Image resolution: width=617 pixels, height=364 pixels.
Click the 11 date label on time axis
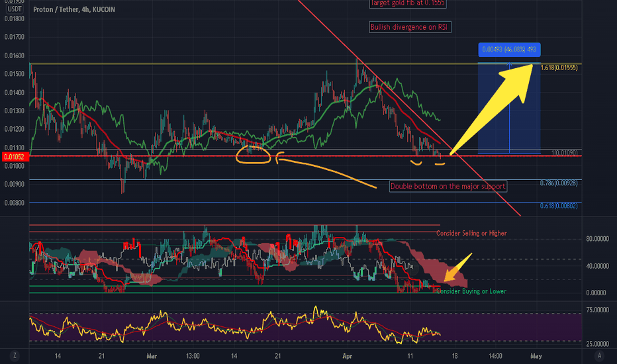[x=410, y=356]
